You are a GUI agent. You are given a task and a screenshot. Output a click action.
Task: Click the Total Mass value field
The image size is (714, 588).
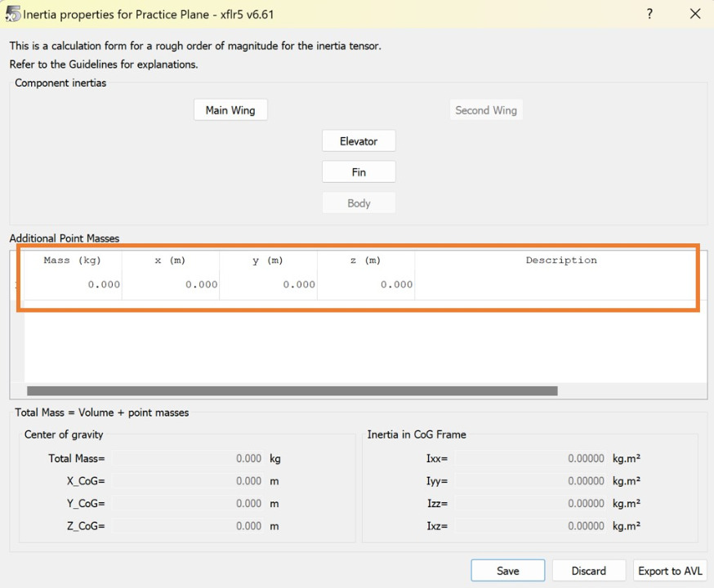(188, 459)
